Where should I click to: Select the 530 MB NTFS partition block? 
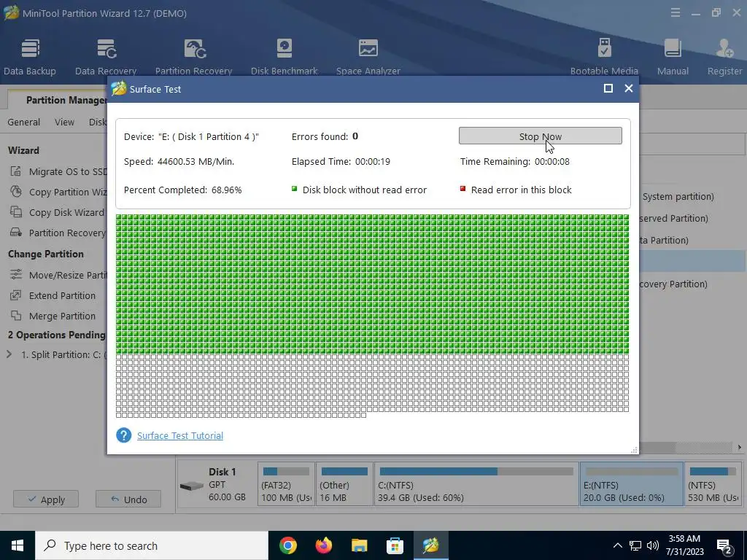click(713, 483)
